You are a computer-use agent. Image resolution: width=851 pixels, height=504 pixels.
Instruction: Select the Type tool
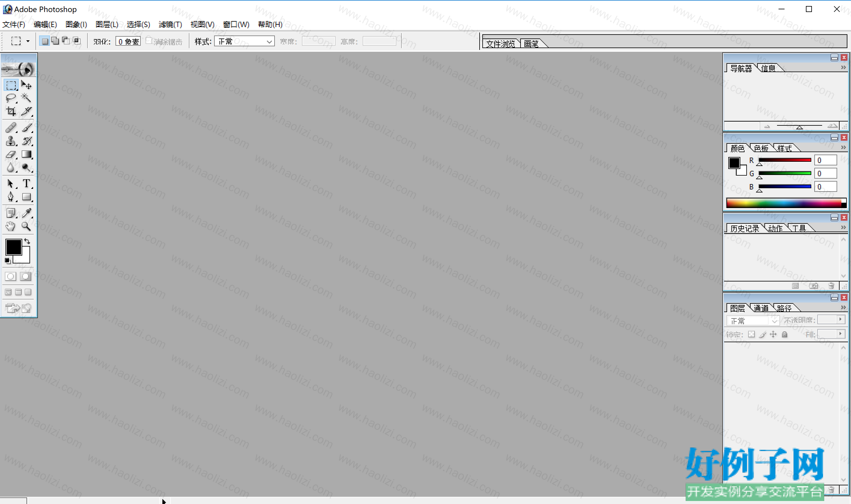coord(26,184)
